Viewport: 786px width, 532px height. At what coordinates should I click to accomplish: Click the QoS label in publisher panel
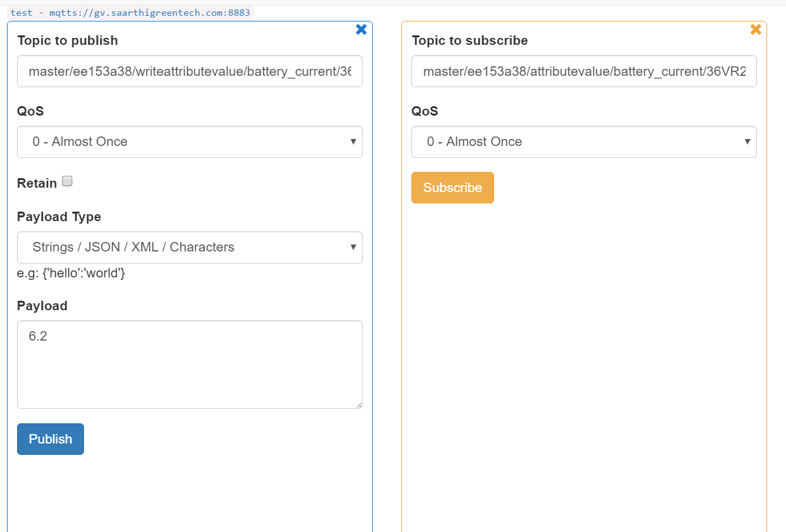[30, 111]
